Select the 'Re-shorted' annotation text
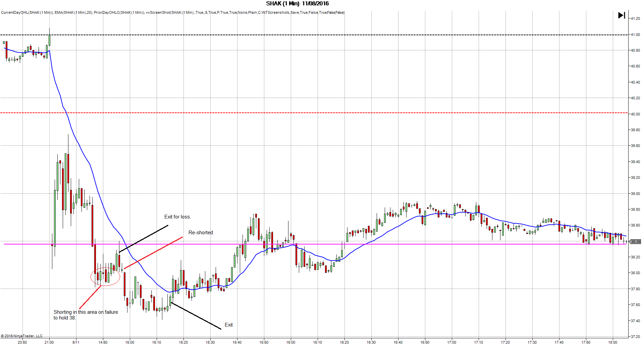Screen dimensions: 644x347 [201, 233]
